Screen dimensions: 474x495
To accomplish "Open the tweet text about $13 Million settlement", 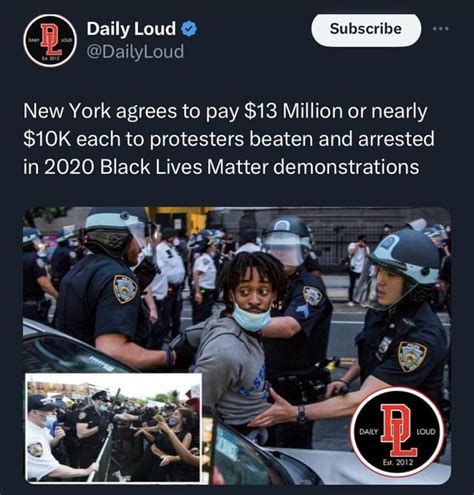I will point(229,139).
